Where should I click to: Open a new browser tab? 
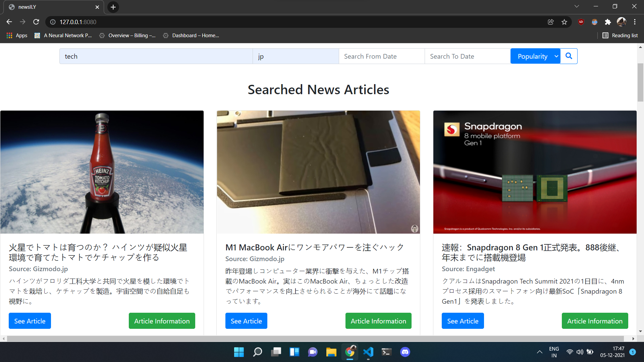click(x=113, y=7)
